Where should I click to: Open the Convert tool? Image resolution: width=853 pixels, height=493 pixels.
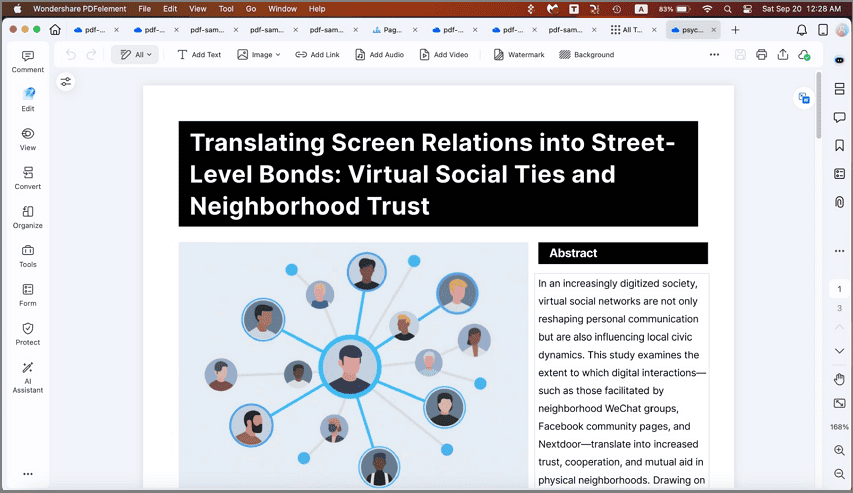[28, 178]
